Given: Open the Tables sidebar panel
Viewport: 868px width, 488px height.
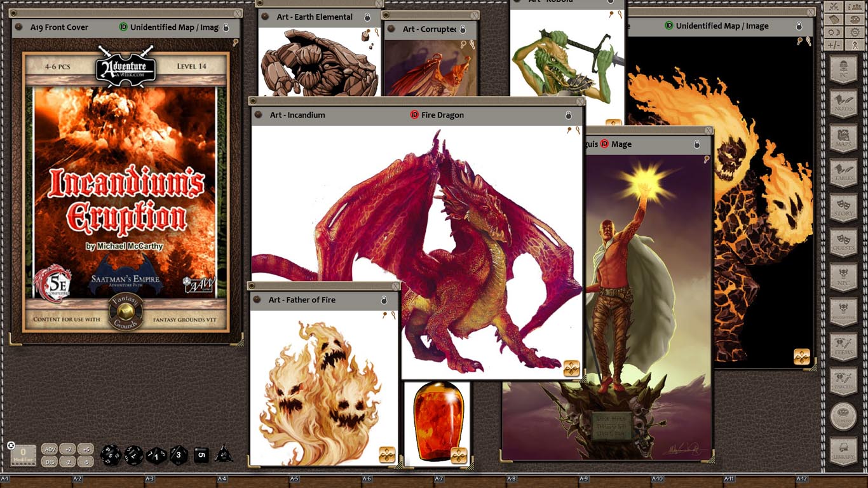Looking at the screenshot, I should point(843,172).
